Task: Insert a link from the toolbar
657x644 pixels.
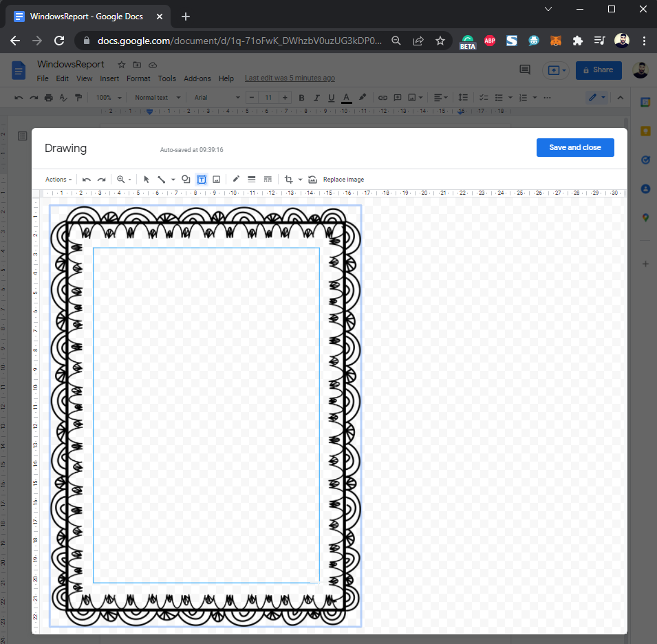Action: point(383,98)
